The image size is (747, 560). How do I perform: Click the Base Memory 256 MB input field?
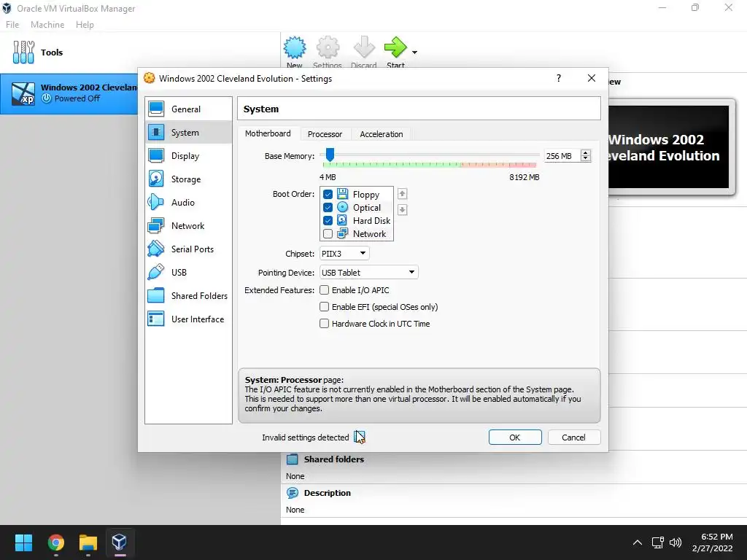562,156
